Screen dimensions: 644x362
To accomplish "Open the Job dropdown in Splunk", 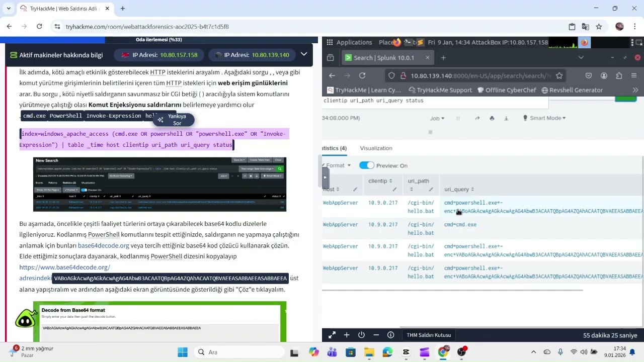I will point(437,118).
